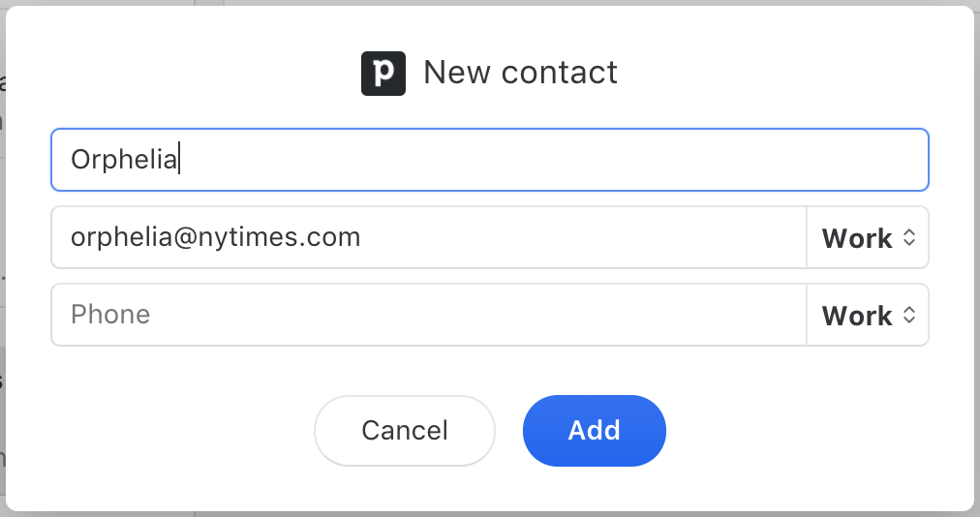Viewport: 980px width, 517px height.
Task: Select the Work label in the phone row
Action: [x=857, y=316]
